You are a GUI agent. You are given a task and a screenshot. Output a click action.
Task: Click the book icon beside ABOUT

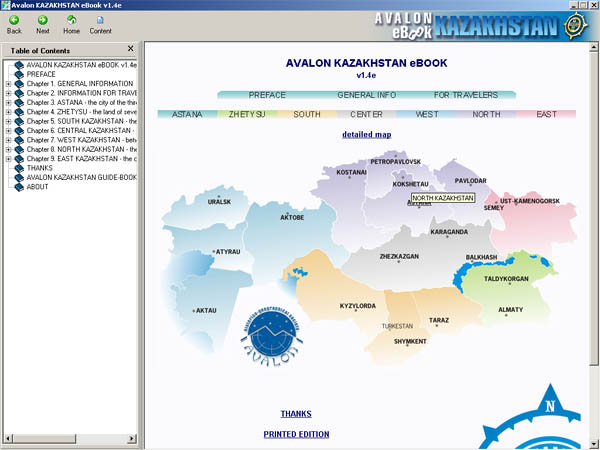[x=19, y=187]
